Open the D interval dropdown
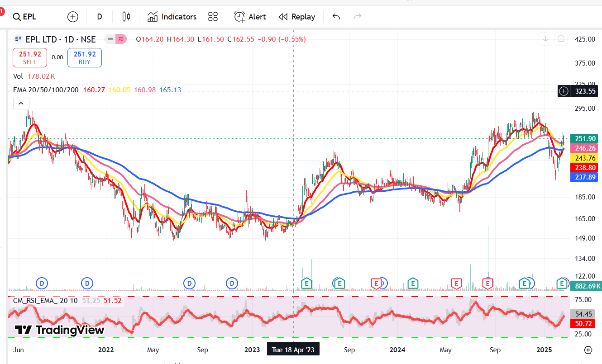 [x=100, y=17]
